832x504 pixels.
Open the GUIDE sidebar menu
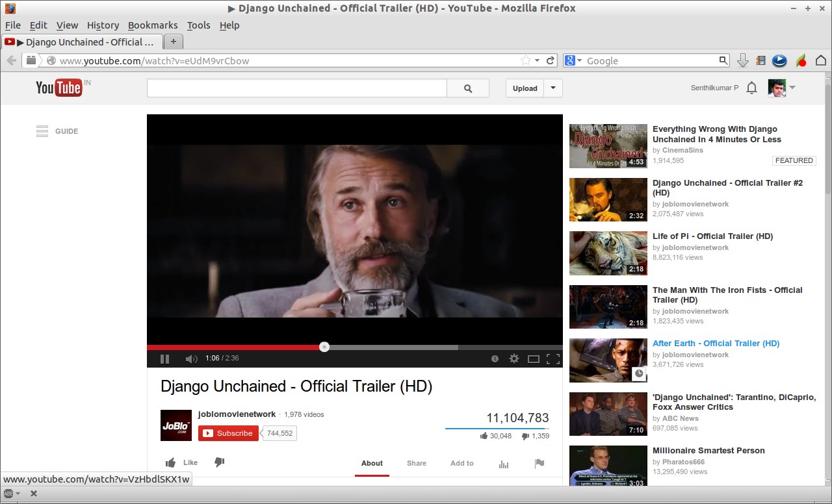[57, 131]
